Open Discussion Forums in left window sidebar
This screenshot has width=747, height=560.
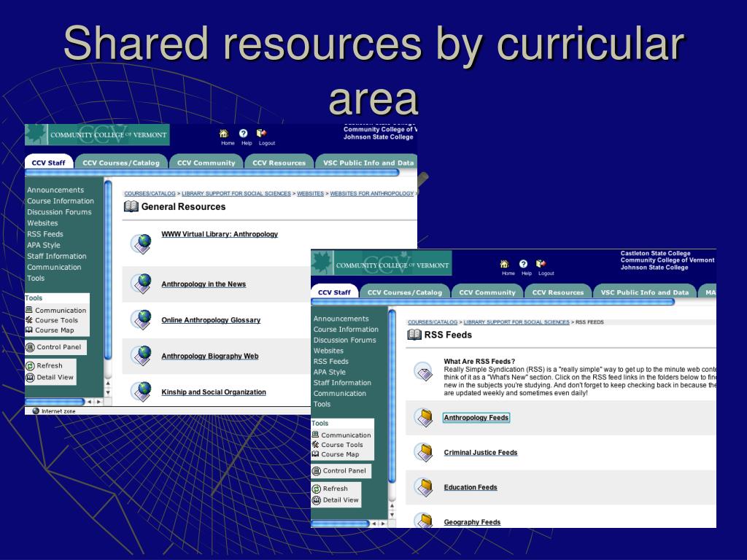[x=59, y=212]
